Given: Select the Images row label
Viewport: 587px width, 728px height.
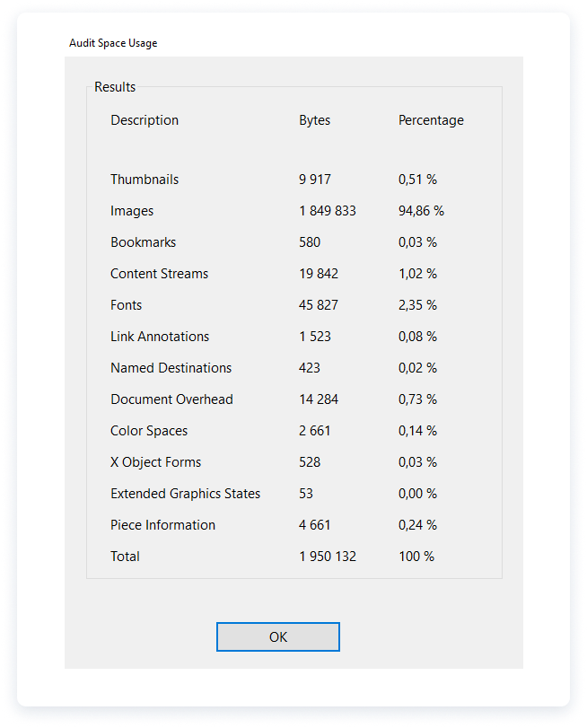Looking at the screenshot, I should (x=132, y=211).
